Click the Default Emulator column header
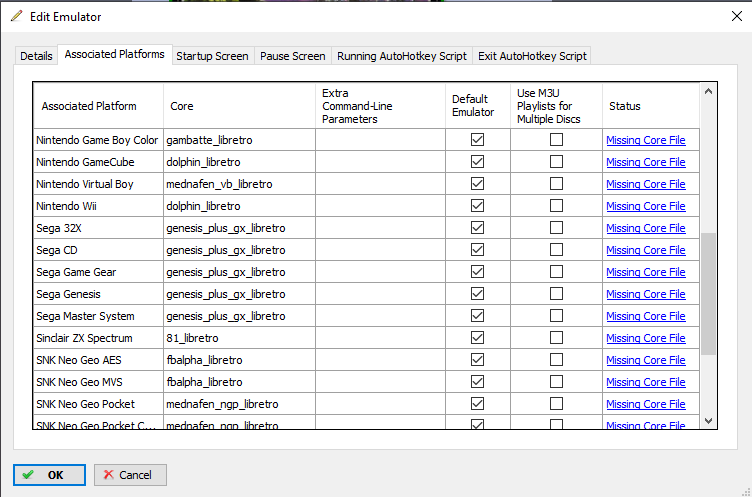 pyautogui.click(x=478, y=106)
